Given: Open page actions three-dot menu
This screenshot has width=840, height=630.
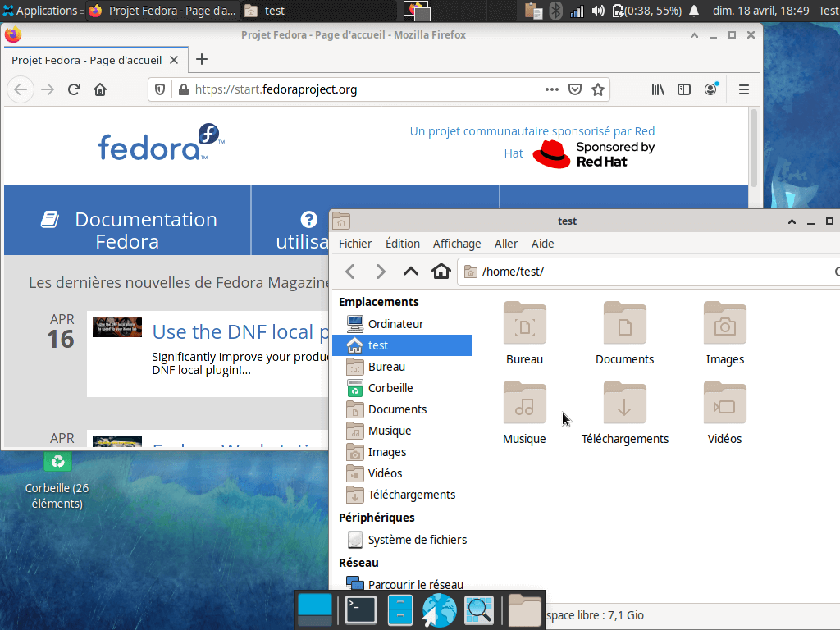Looking at the screenshot, I should pyautogui.click(x=552, y=89).
